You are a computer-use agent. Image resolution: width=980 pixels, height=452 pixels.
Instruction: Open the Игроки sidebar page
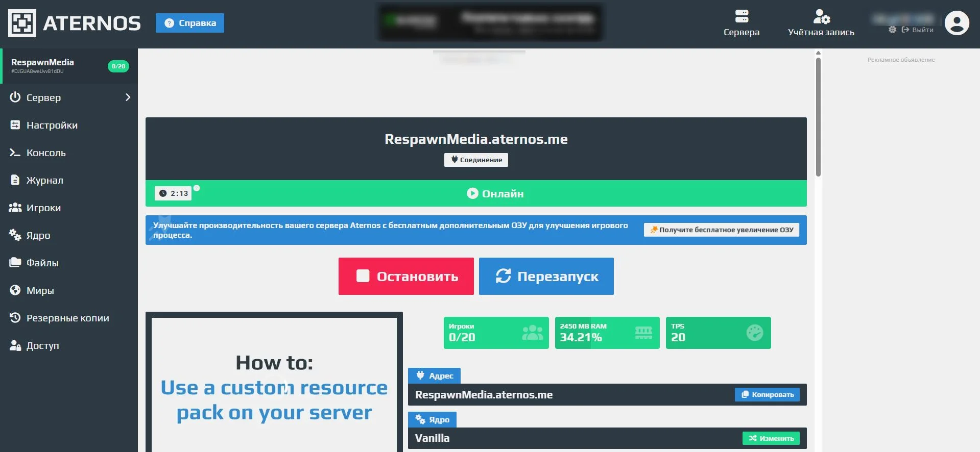pos(69,208)
